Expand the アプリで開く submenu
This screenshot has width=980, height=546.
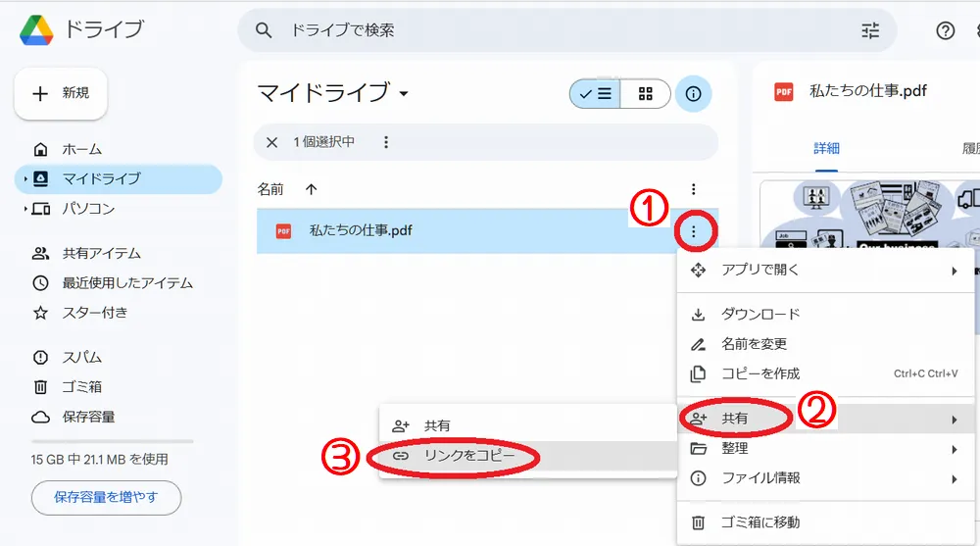[x=954, y=271]
